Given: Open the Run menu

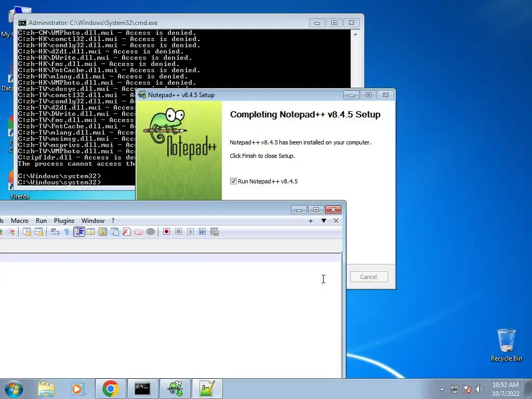Looking at the screenshot, I should coord(41,220).
